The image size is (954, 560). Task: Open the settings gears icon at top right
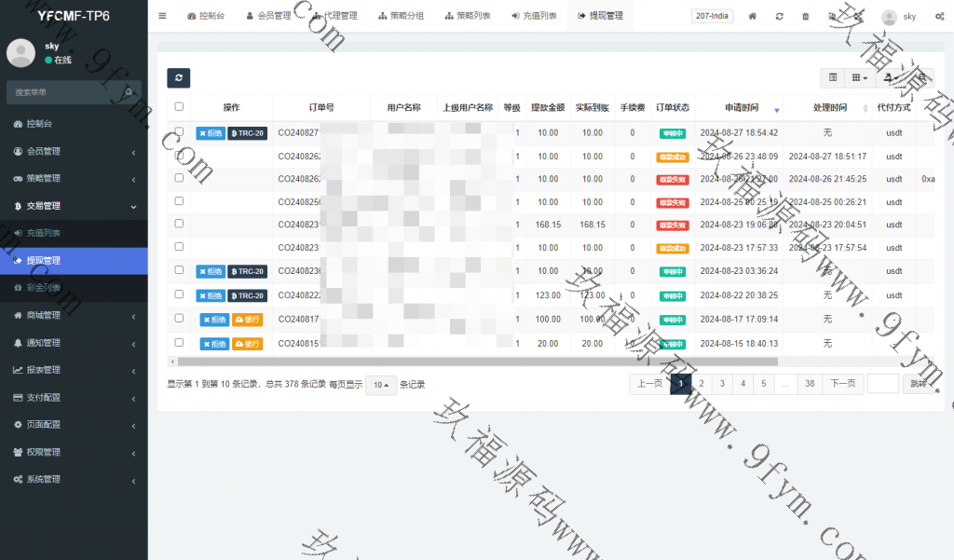click(939, 17)
